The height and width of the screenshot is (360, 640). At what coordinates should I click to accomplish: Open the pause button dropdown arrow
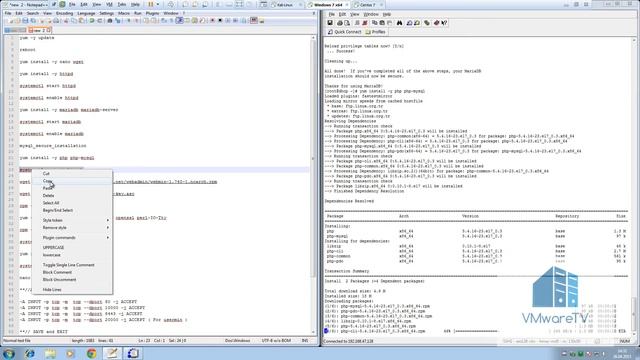point(158,4)
